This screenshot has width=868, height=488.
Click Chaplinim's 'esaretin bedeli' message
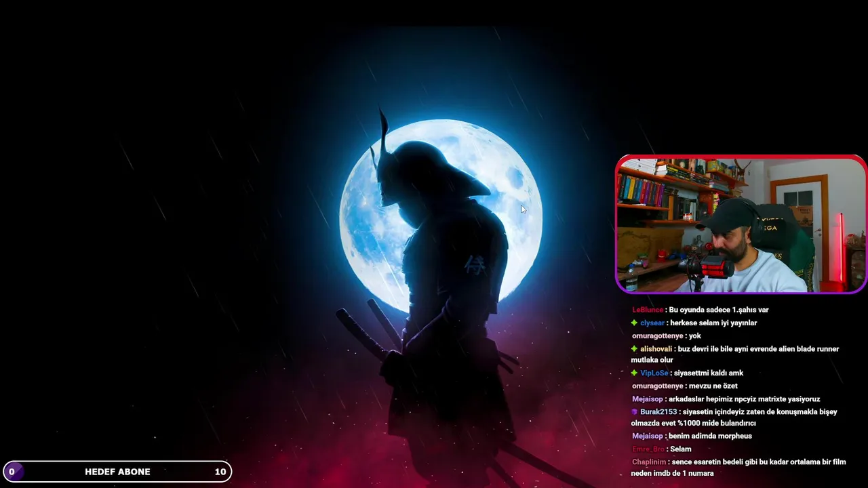point(738,467)
